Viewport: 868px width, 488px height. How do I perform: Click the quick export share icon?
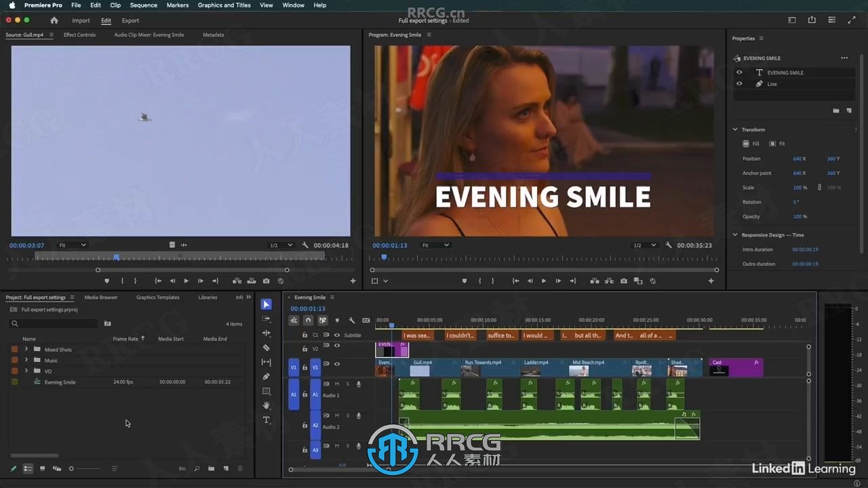[x=812, y=20]
